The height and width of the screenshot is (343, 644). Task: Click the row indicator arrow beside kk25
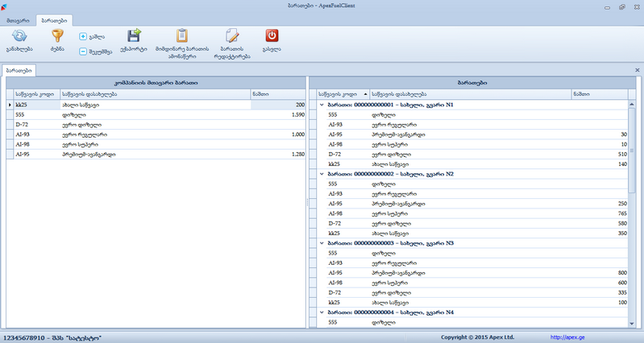(x=10, y=105)
